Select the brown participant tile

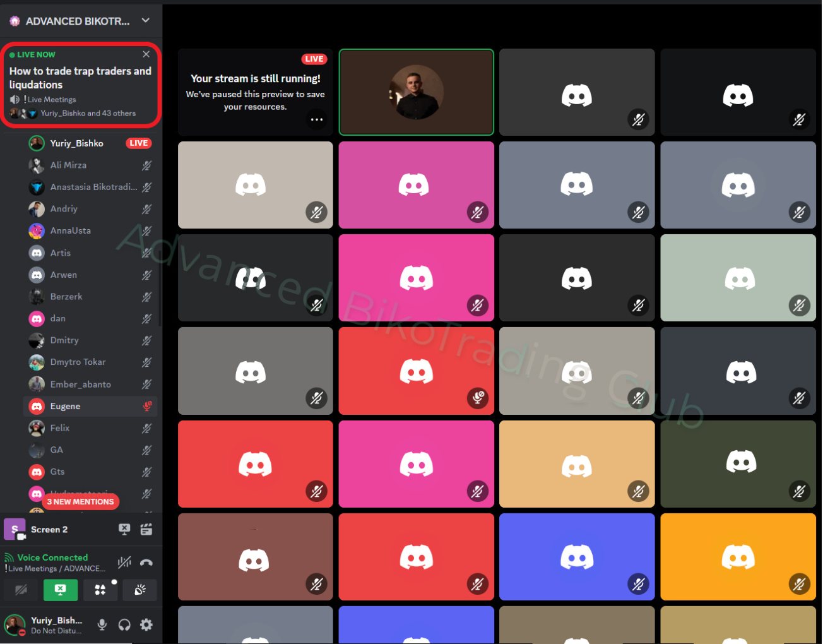tap(256, 557)
